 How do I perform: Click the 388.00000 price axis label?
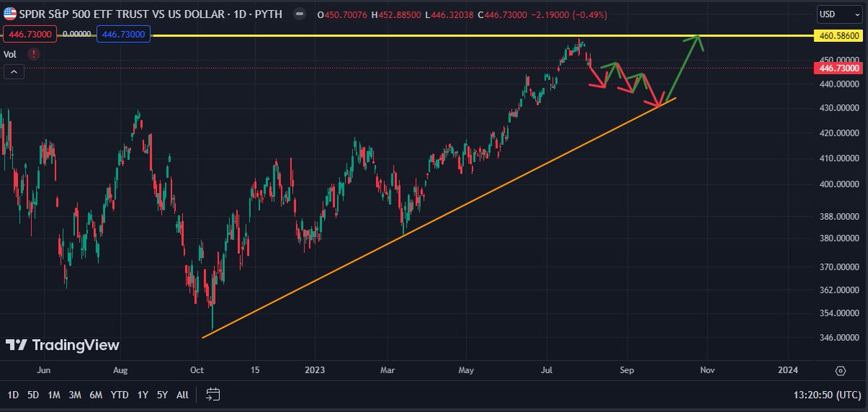(x=840, y=216)
